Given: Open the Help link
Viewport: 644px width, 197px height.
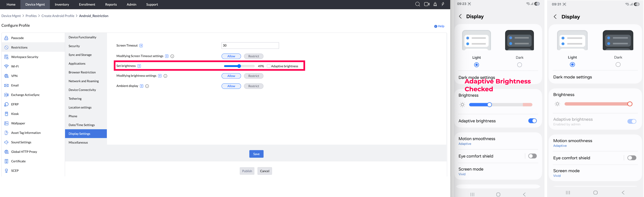Looking at the screenshot, I should click(439, 26).
